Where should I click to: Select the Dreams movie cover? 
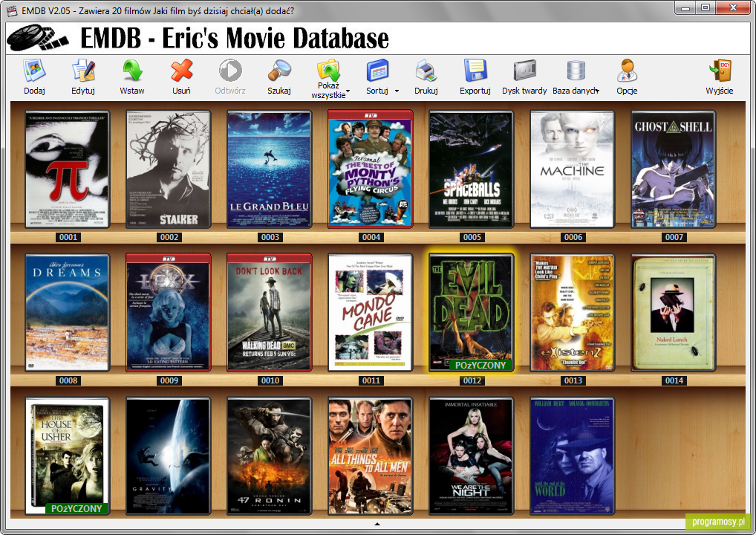[x=67, y=313]
